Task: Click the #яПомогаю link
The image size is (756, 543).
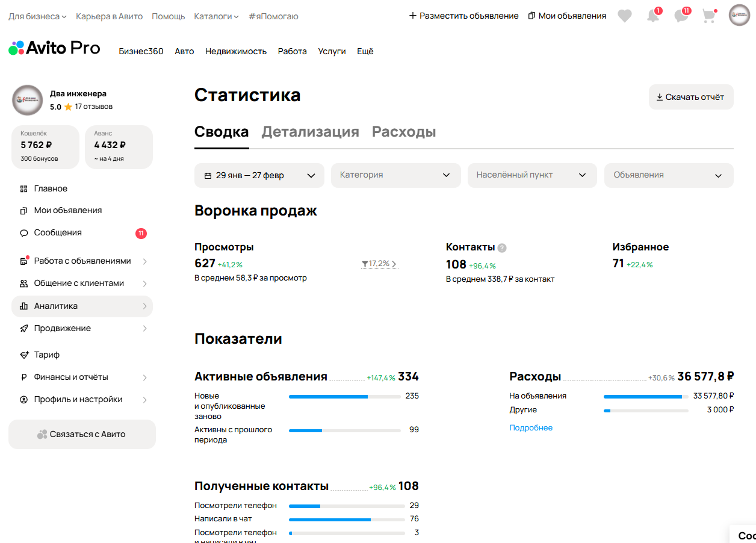Action: [273, 16]
